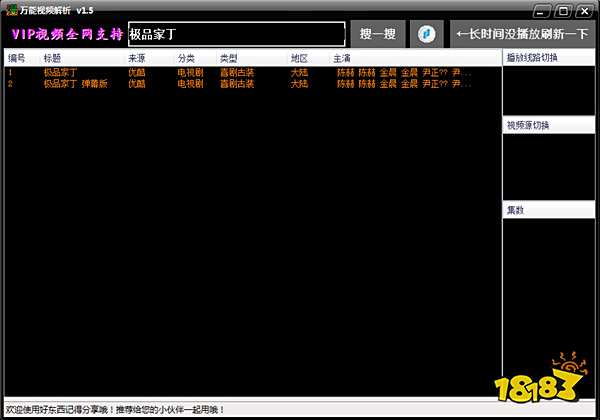This screenshot has width=600, height=420.
Task: Click the app icon in title bar
Action: [x=10, y=9]
